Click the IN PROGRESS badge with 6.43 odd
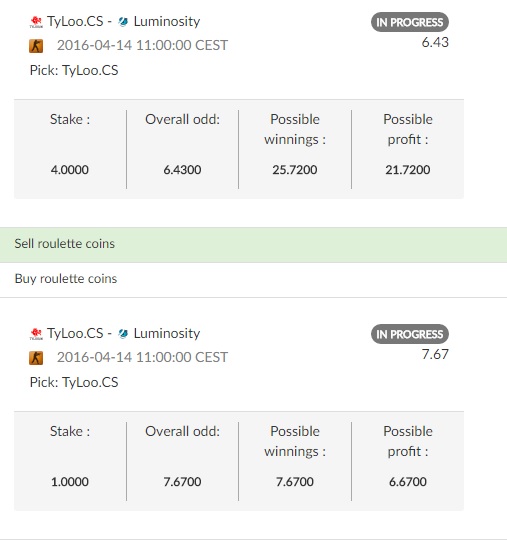This screenshot has height=546, width=507. click(410, 22)
